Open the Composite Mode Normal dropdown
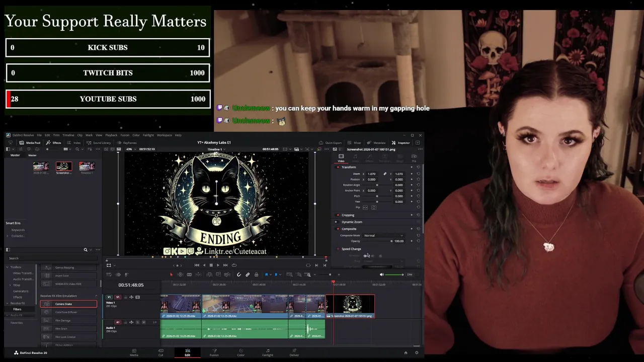The width and height of the screenshot is (644, 362). point(384,235)
